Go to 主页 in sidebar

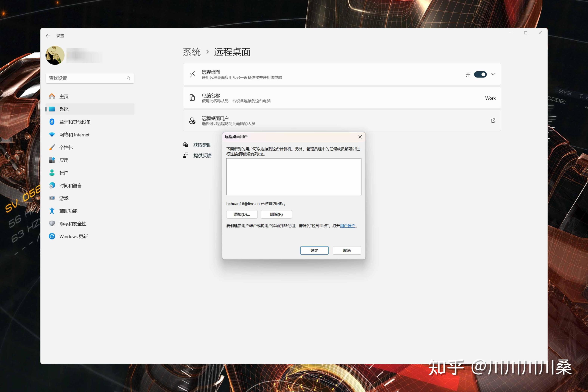64,97
